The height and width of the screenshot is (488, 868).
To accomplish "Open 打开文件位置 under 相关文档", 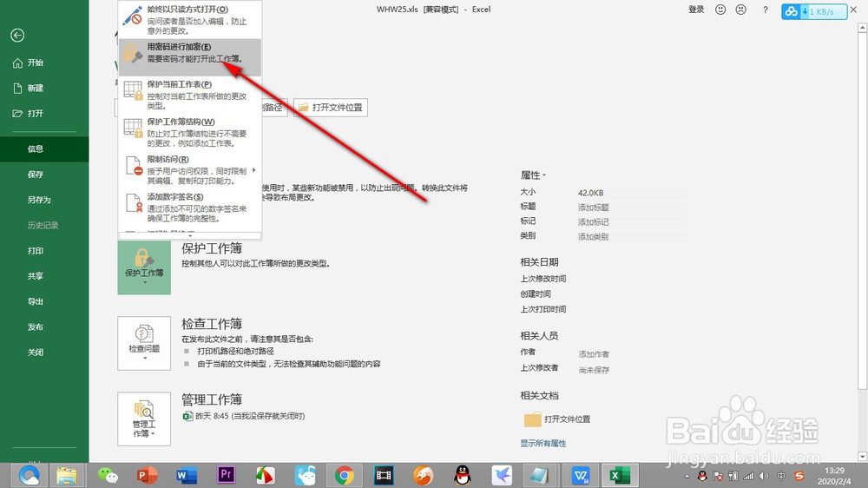I will (x=557, y=419).
